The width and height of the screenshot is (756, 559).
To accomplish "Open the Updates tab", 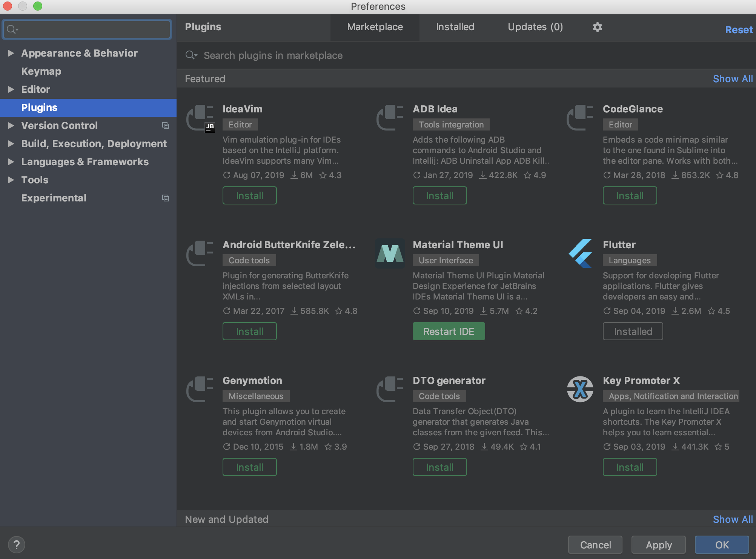I will (535, 27).
